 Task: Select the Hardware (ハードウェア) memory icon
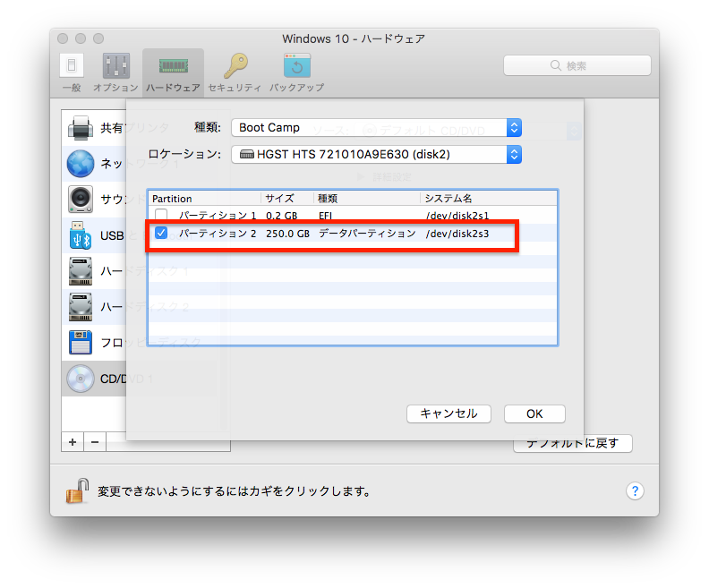click(173, 66)
